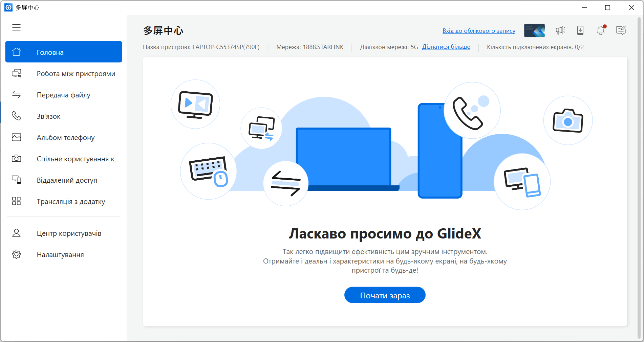Open Віддалений доступ
Image resolution: width=644 pixels, height=342 pixels.
coord(64,180)
